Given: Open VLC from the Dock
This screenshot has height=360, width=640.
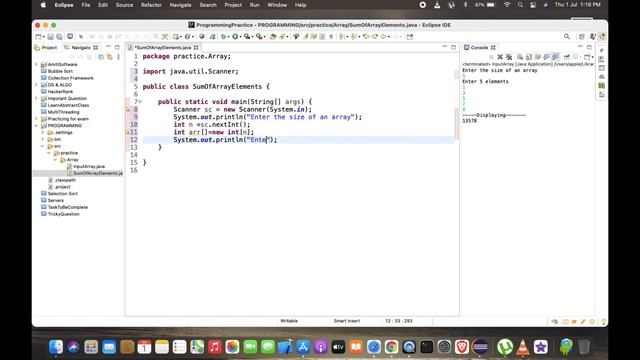Looking at the screenshot, I should click(522, 347).
